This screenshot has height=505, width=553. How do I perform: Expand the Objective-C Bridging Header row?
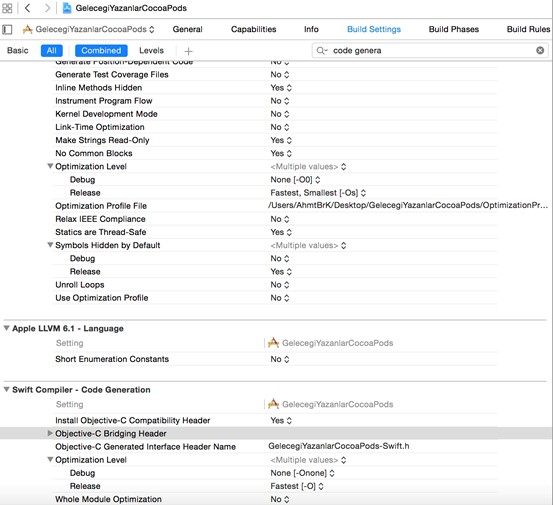tap(50, 433)
